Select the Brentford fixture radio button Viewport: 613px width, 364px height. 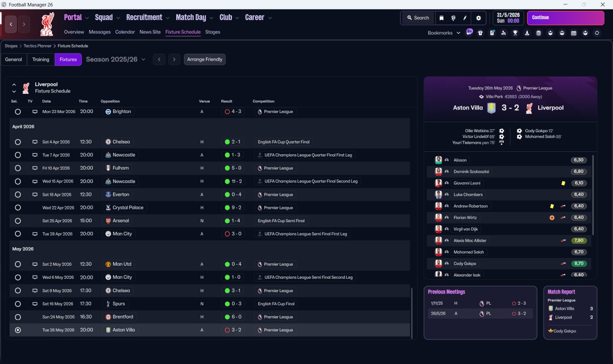pyautogui.click(x=18, y=317)
